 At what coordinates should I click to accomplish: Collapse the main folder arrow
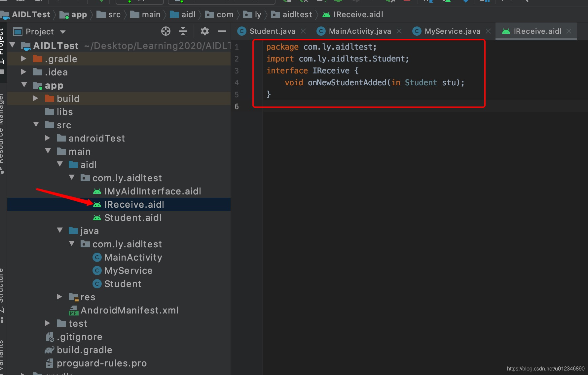click(48, 151)
